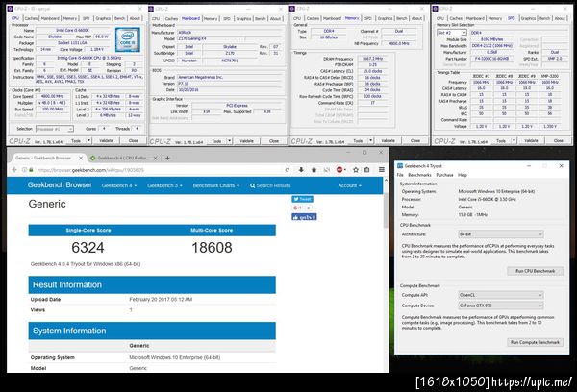Click the single-core score 6324
The width and height of the screenshot is (577, 392).
pos(88,248)
